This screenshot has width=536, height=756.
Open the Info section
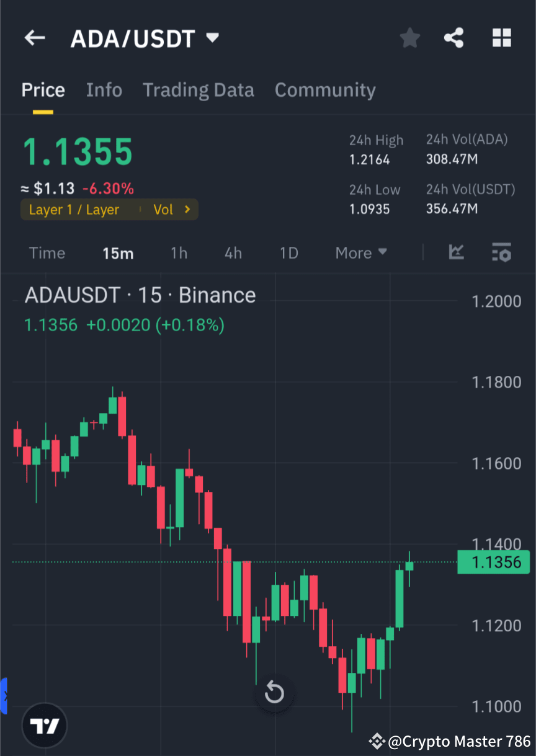(x=104, y=90)
